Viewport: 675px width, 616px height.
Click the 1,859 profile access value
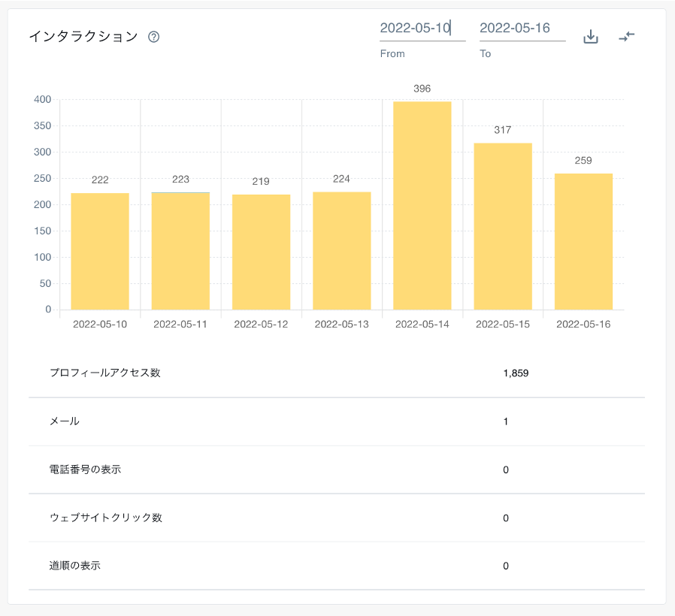pos(516,373)
